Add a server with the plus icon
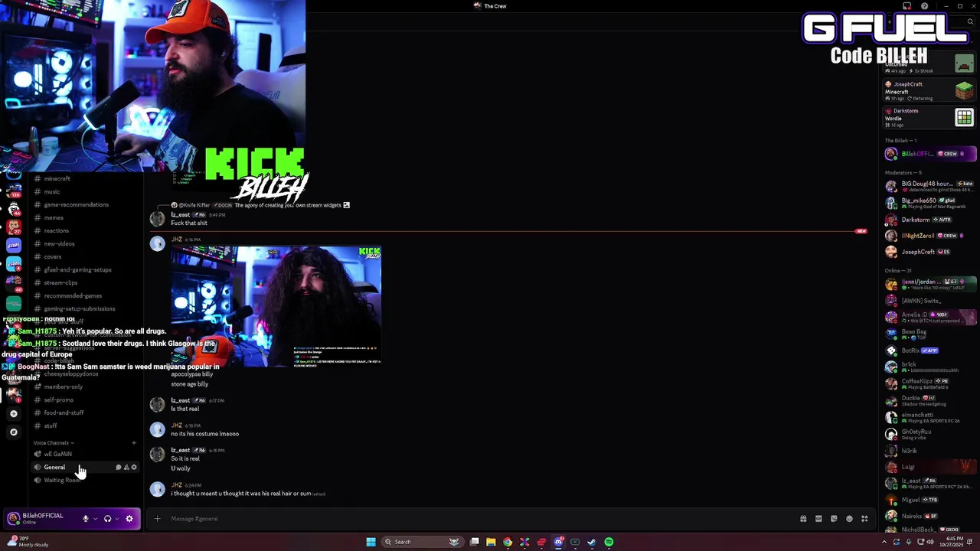Screen dimensions: 980x551 point(13,413)
